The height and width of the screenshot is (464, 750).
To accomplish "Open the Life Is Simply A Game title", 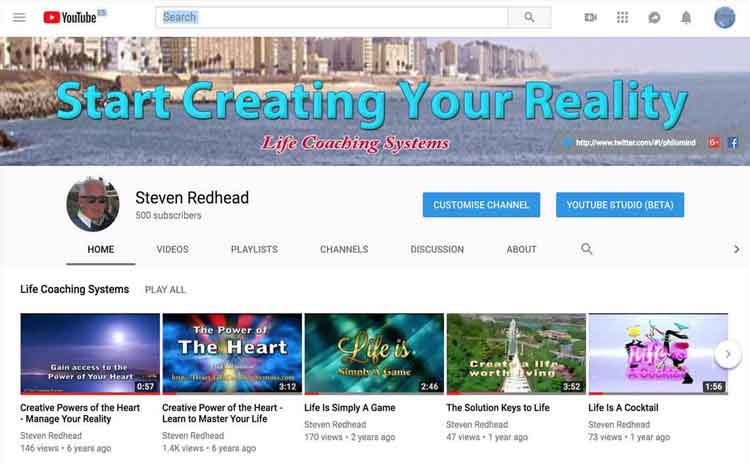I will [350, 408].
